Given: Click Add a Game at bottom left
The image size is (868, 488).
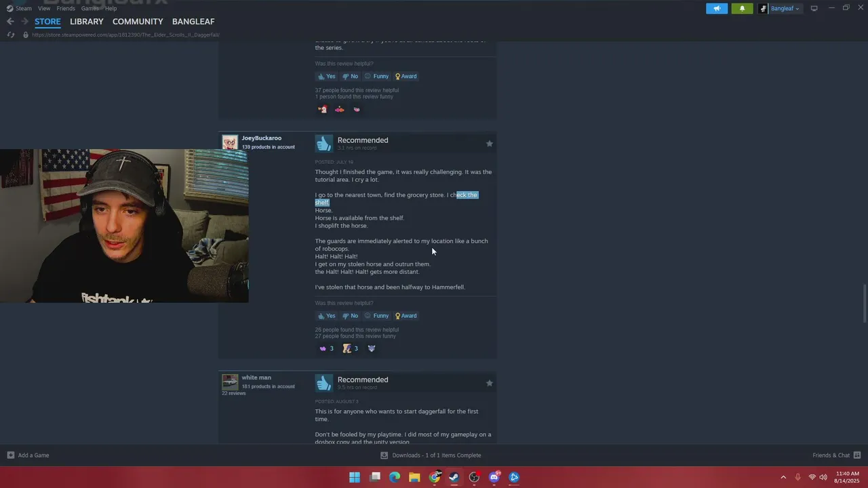Looking at the screenshot, I should point(28,455).
